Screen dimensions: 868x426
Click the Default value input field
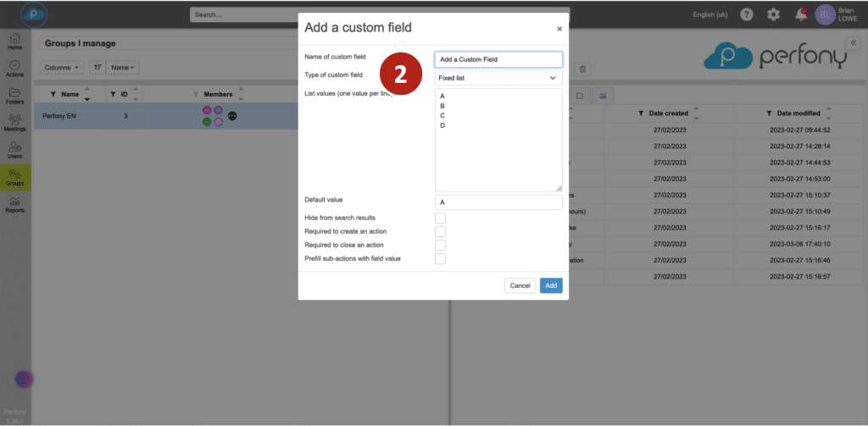click(x=498, y=202)
